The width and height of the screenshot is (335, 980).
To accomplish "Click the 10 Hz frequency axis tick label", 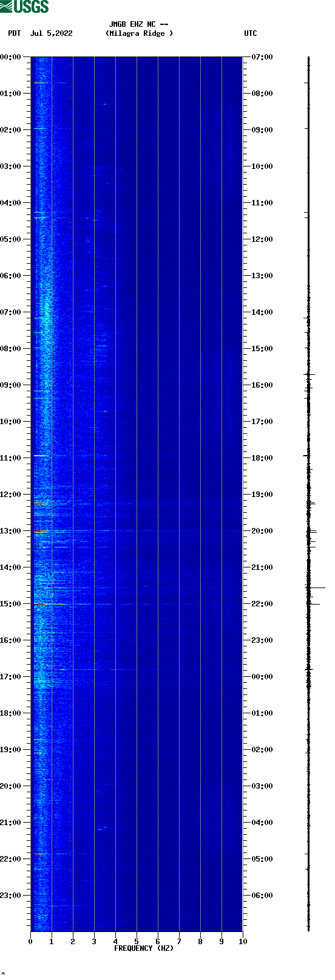I will (243, 942).
